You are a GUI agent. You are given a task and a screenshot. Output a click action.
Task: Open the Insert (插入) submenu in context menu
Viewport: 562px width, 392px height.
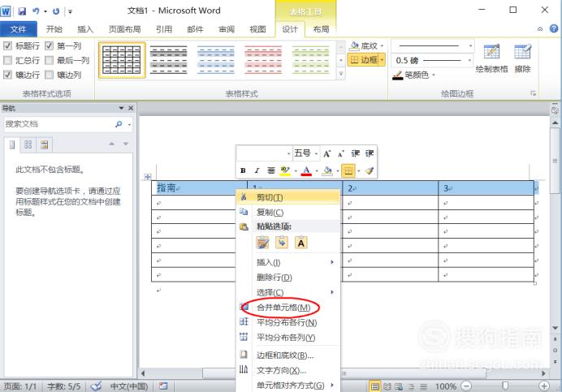288,262
